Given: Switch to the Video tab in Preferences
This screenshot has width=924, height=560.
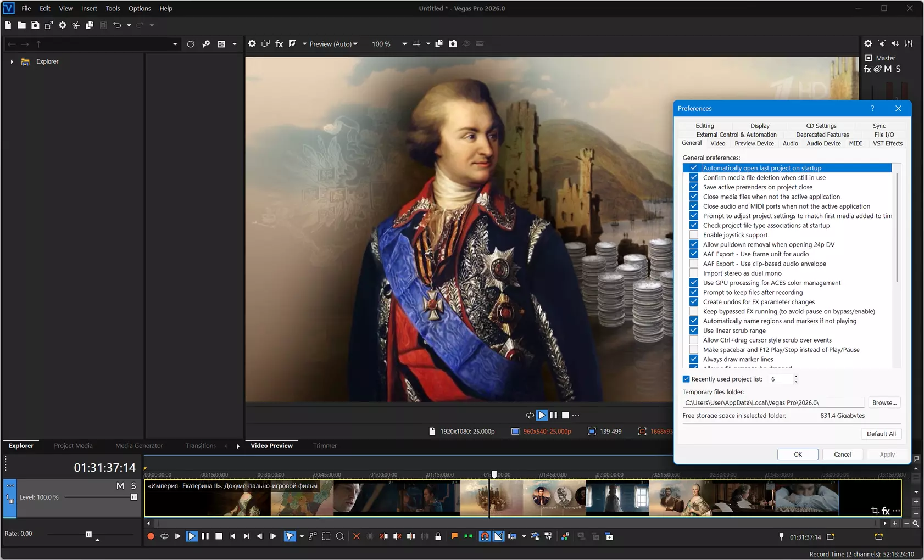Looking at the screenshot, I should click(x=718, y=143).
